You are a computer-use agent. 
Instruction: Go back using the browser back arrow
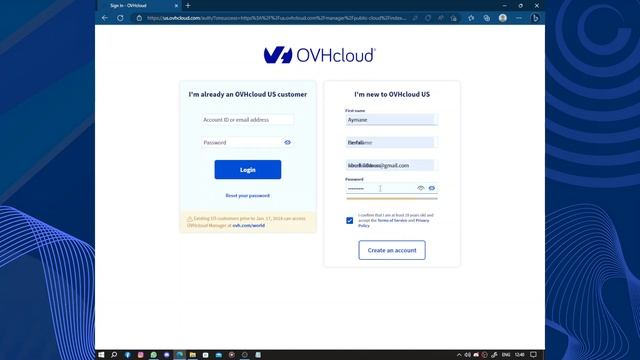(x=105, y=18)
